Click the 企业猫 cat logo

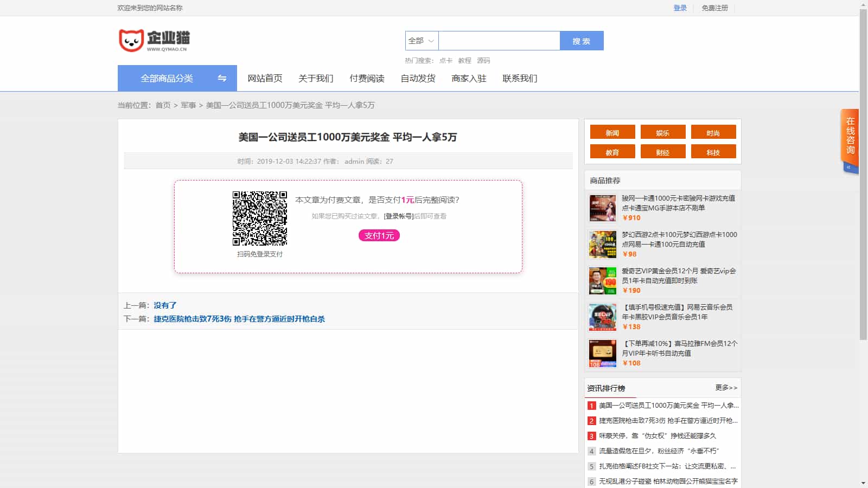[x=154, y=41]
